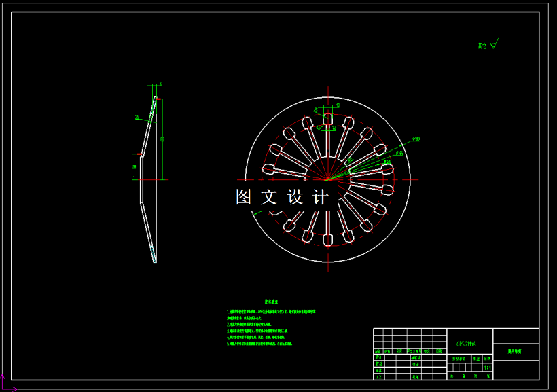The image size is (557, 392).
Task: Click the 1:1 scale cell
Action: (488, 368)
